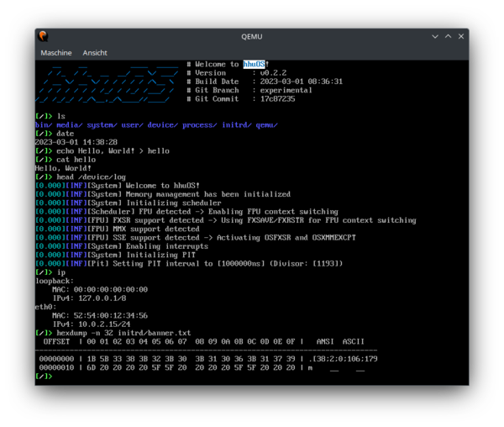Click the user/ directory in ls output
Screen dimensions: 504x427
coord(132,125)
